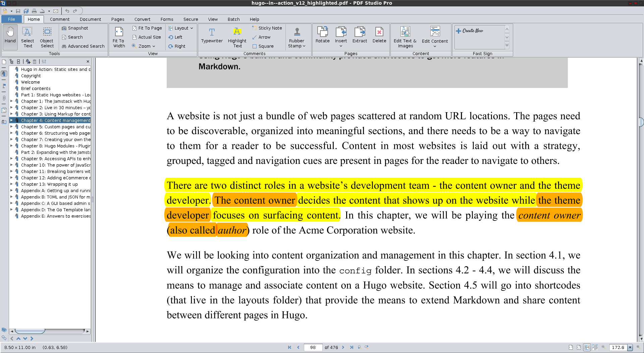Email the document via envelope icon
644x353 pixels.
coord(56,11)
